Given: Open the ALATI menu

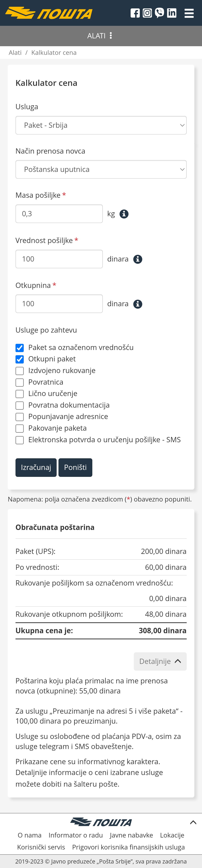Looking at the screenshot, I should 100,36.
